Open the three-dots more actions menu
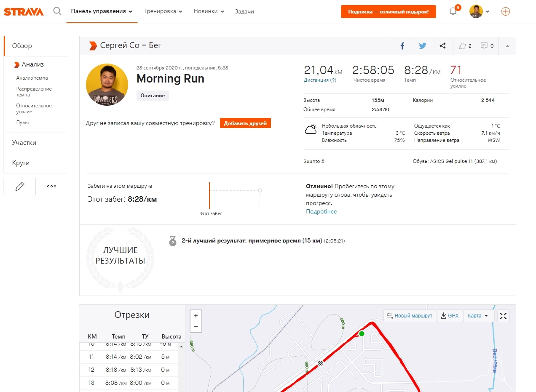 [x=52, y=187]
